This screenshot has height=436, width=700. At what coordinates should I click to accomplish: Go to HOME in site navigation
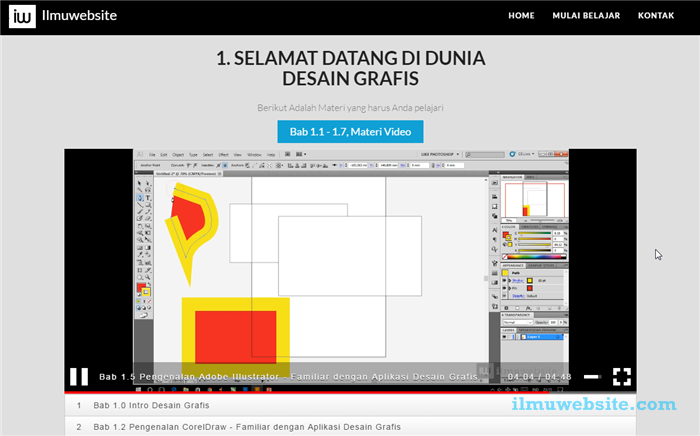(x=521, y=16)
